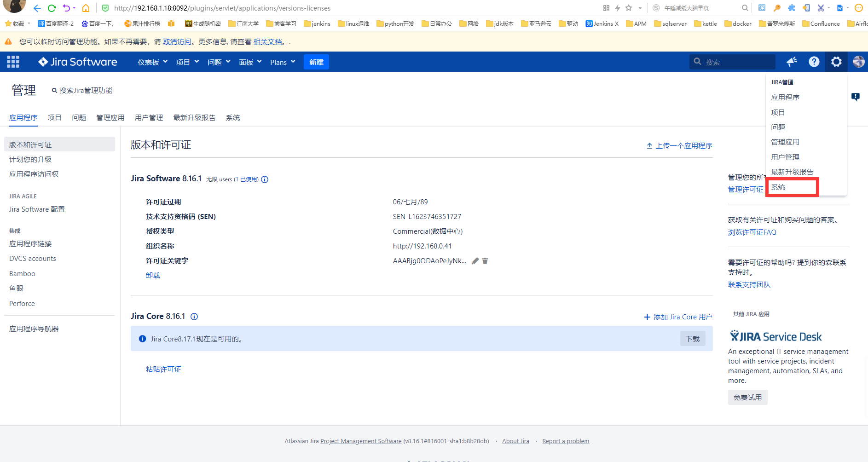Expand the 面板 dropdown menu
868x462 pixels.
coord(250,62)
